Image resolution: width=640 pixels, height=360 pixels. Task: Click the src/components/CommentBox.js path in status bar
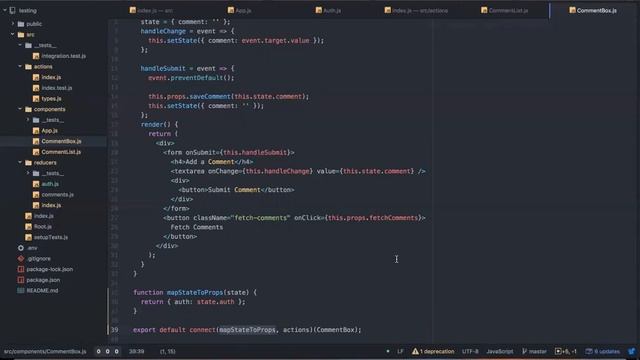[45, 351]
